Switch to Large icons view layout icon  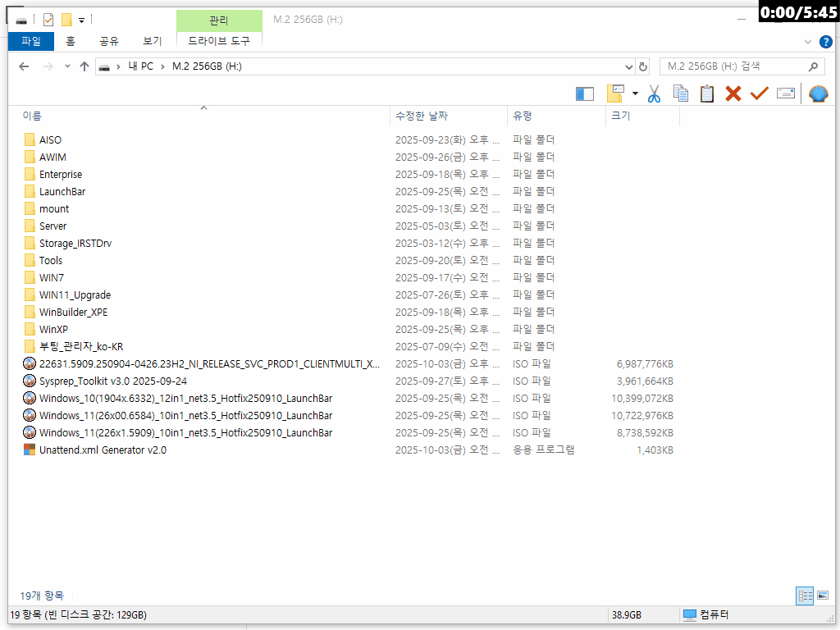click(823, 596)
